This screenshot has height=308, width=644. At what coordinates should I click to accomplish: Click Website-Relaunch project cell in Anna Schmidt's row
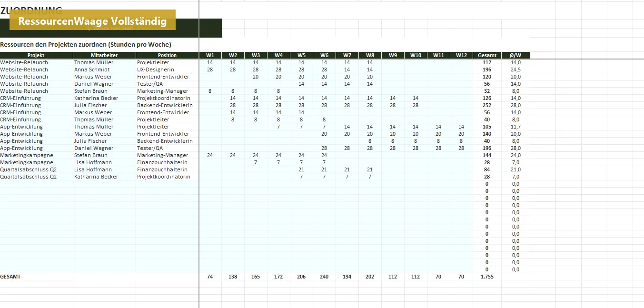36,70
